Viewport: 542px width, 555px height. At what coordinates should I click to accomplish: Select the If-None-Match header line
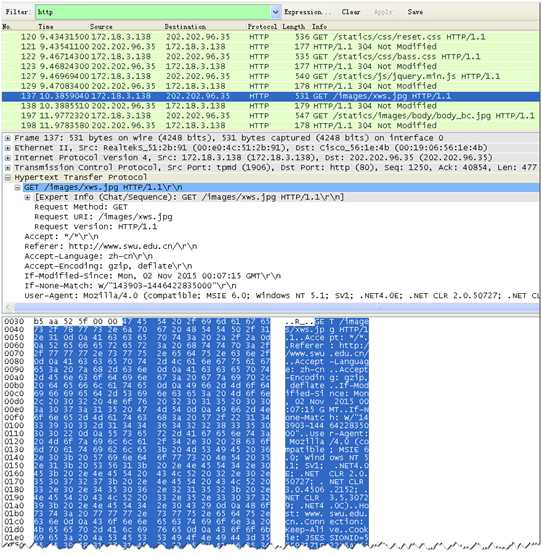point(131,286)
